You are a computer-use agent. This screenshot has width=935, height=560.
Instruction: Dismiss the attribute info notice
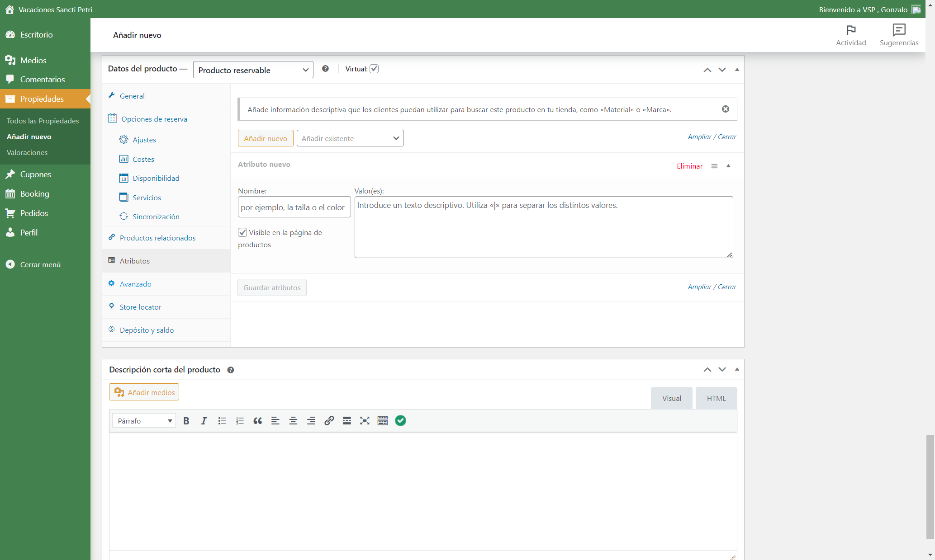point(726,109)
